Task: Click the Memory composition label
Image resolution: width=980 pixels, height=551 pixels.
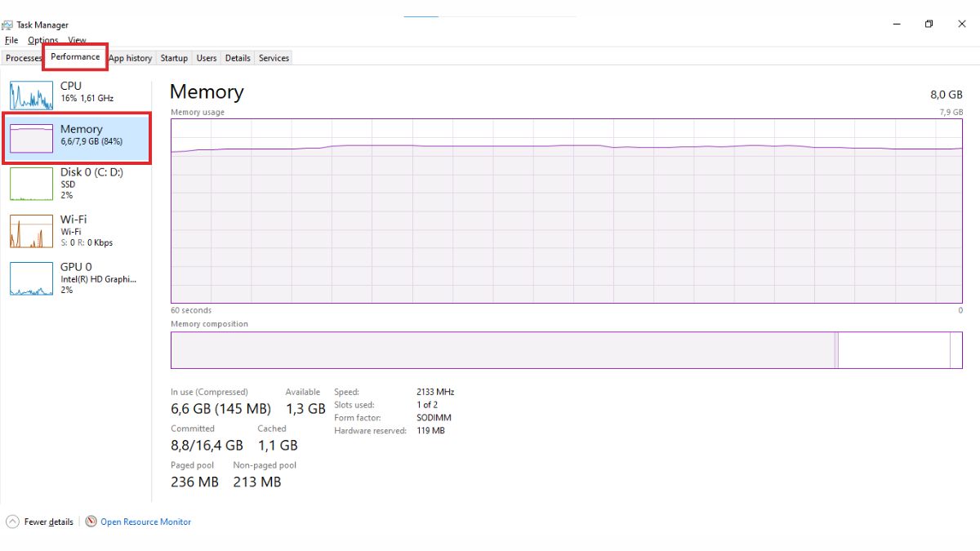Action: (209, 324)
